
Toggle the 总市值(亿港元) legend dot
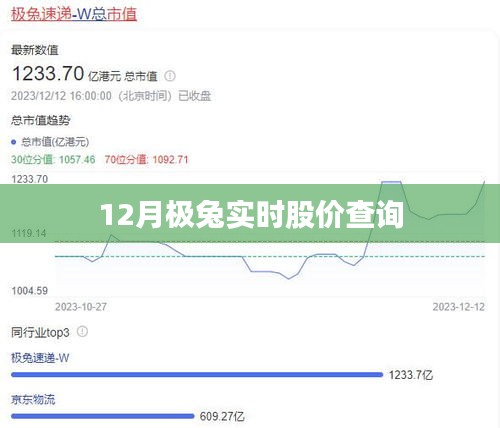14,142
